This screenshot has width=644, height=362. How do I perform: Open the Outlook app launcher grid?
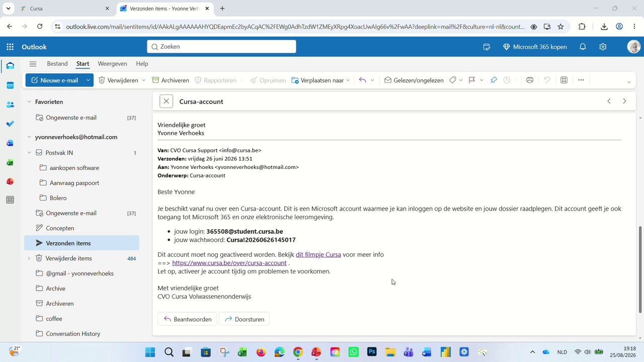point(10,47)
